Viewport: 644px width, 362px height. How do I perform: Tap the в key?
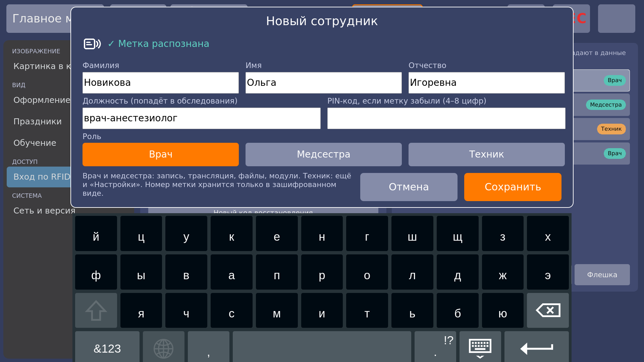(x=186, y=272)
